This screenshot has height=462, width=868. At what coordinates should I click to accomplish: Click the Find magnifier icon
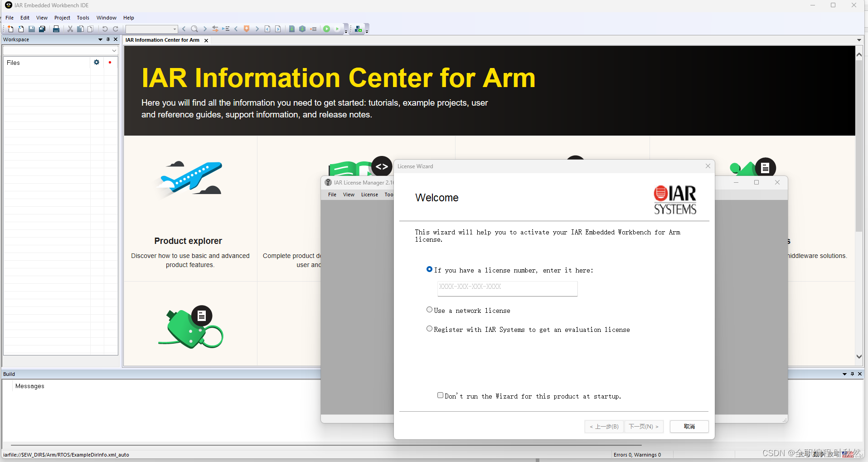click(x=194, y=29)
